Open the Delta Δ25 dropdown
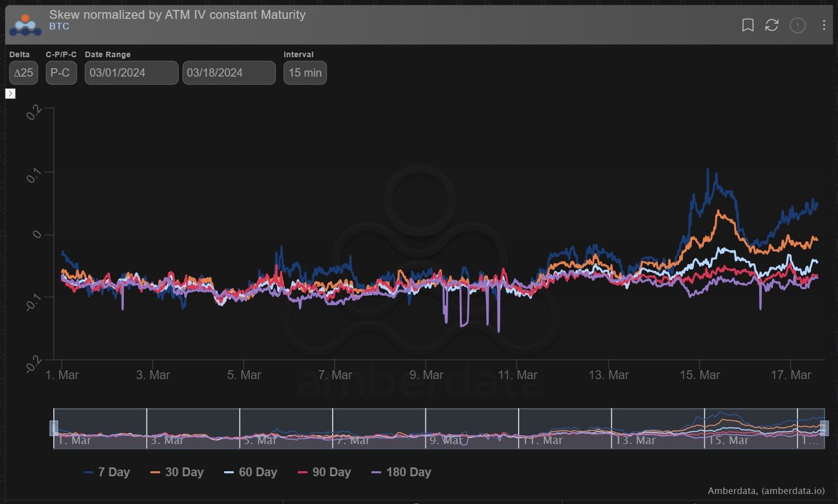 click(x=23, y=73)
